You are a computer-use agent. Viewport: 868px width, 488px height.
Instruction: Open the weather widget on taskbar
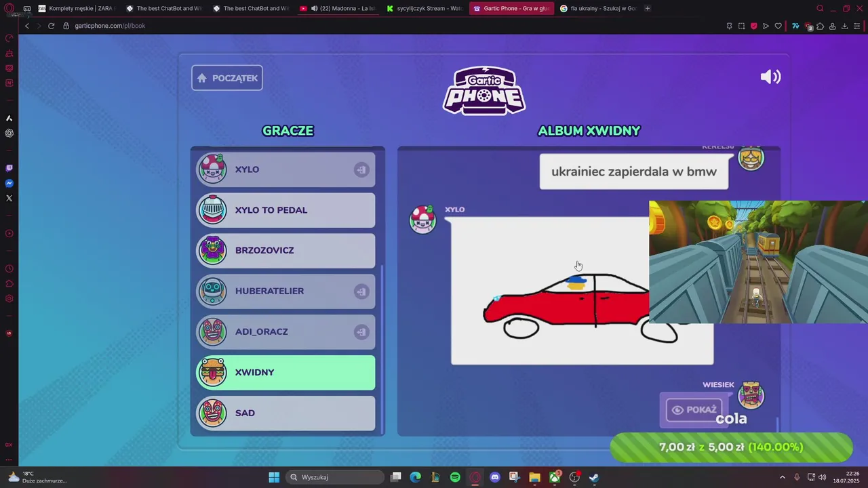38,477
